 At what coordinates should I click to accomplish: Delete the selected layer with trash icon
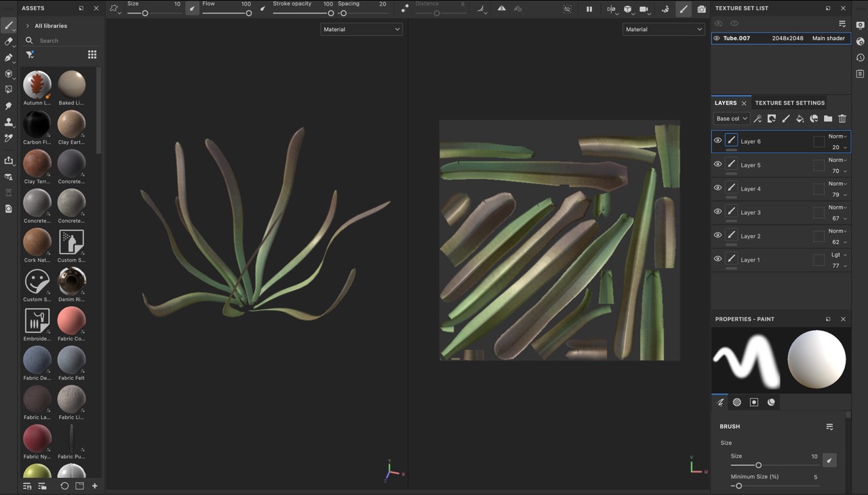842,119
